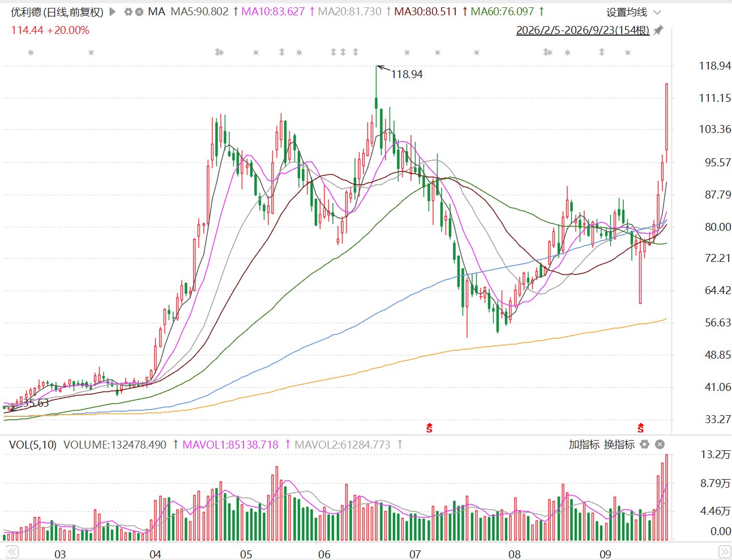Screen dimensions: 732x560
Task: Jump to earlier data with left double-arrow
Action: pos(11,552)
